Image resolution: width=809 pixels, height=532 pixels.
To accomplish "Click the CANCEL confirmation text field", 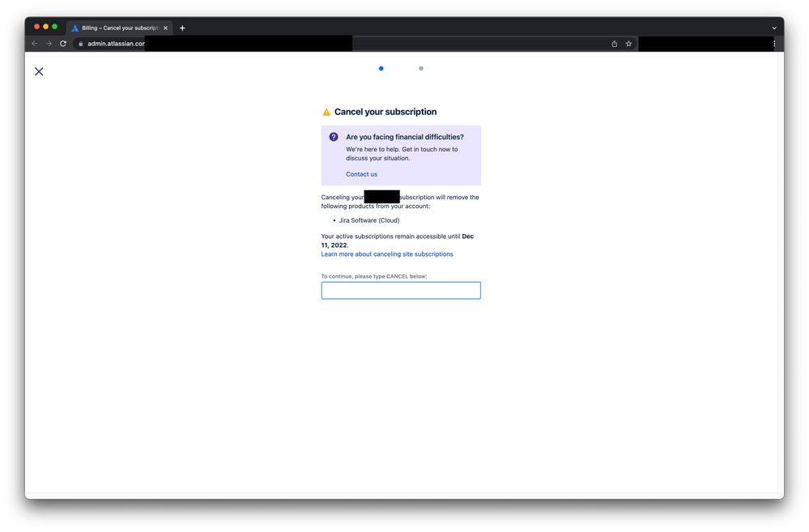I will [401, 290].
